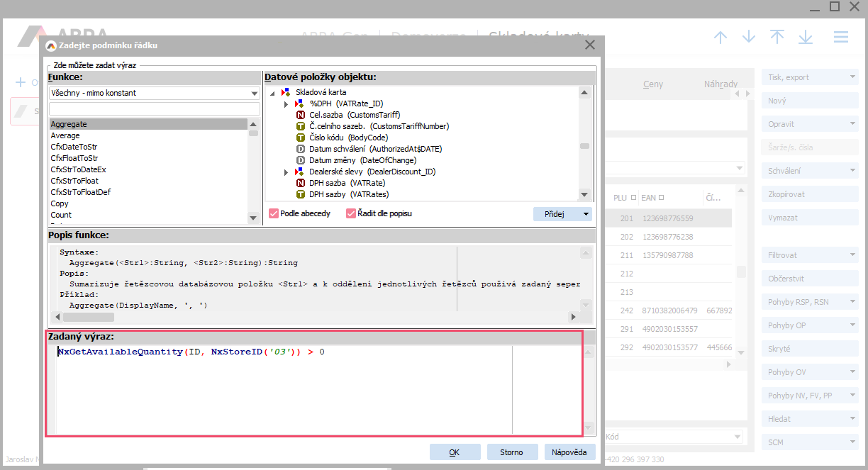Viewport: 868px width, 470px height.
Task: Click the %DPH item's reference icon
Action: pyautogui.click(x=299, y=103)
